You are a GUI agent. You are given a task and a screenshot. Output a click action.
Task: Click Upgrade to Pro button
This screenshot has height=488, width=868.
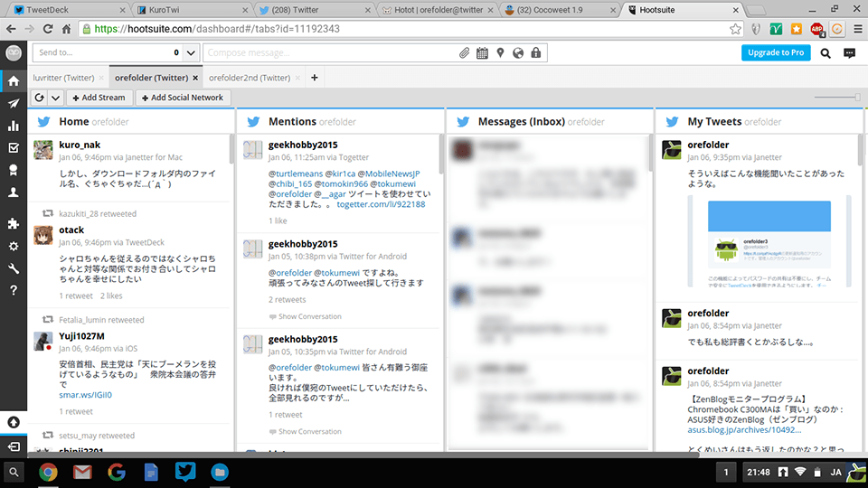[x=776, y=52]
